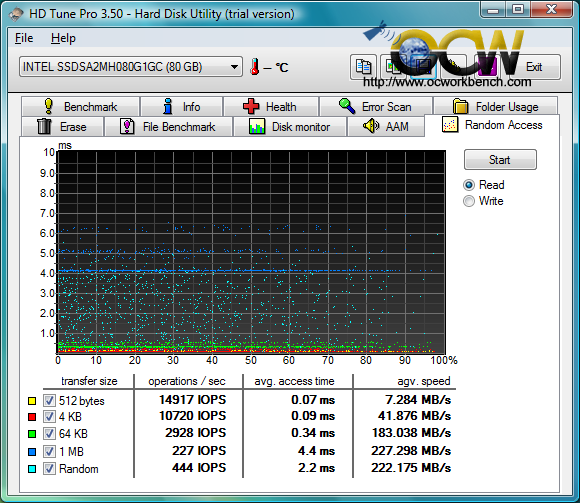
Task: Click the 4.4 ms access time
Action: [x=317, y=450]
